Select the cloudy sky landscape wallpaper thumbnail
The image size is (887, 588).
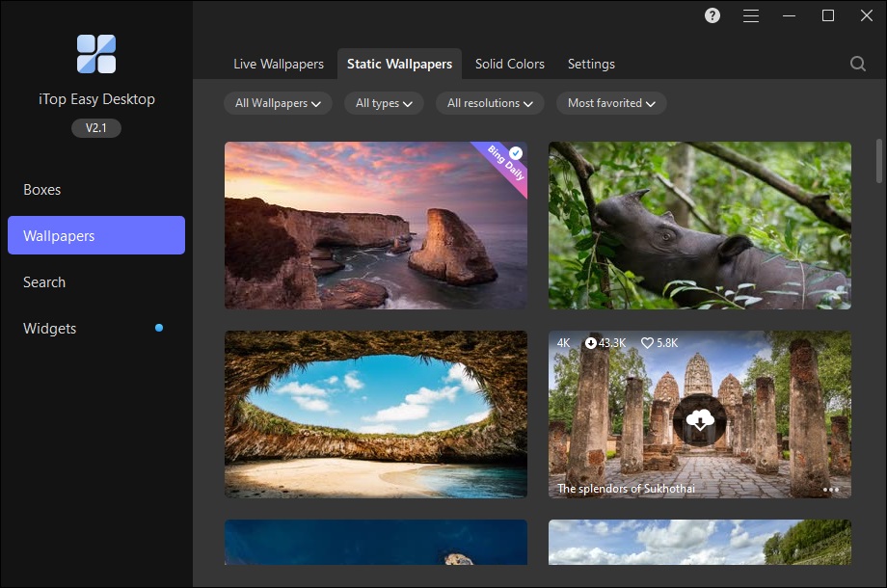tap(700, 542)
